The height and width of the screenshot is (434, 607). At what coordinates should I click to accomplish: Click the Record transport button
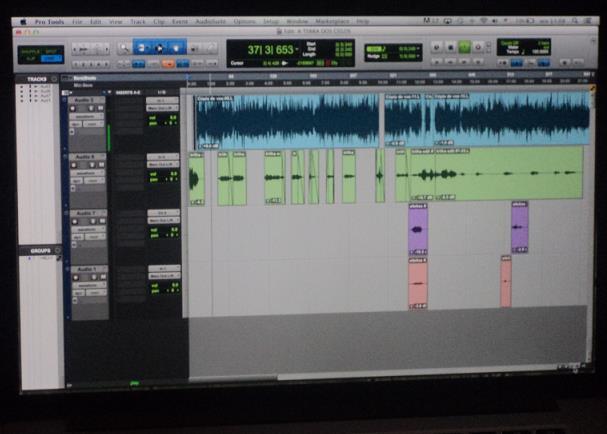click(x=478, y=47)
